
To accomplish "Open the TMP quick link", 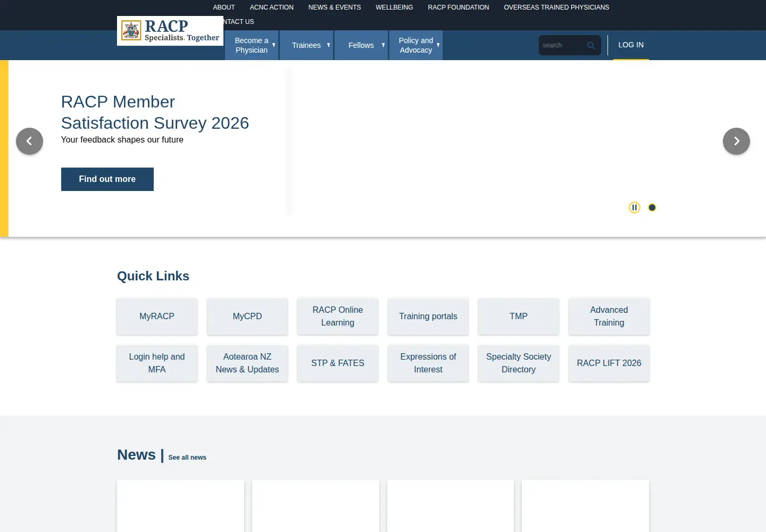I will coord(519,317).
